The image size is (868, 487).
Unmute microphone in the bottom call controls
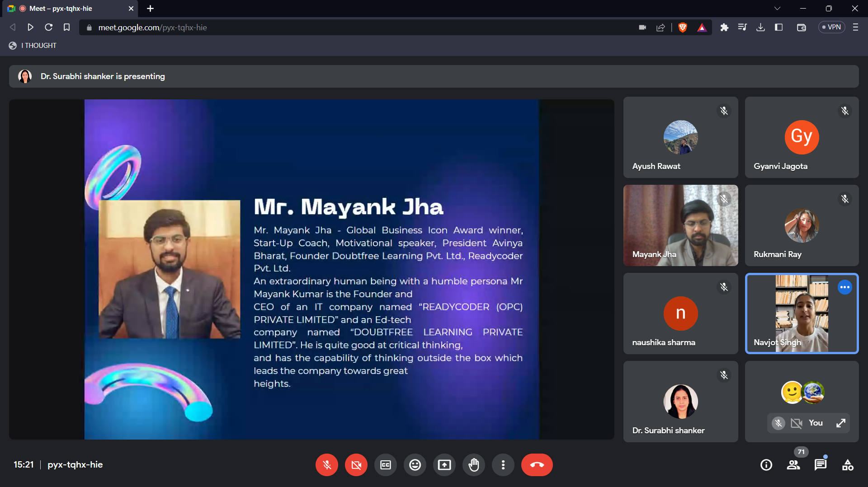327,465
